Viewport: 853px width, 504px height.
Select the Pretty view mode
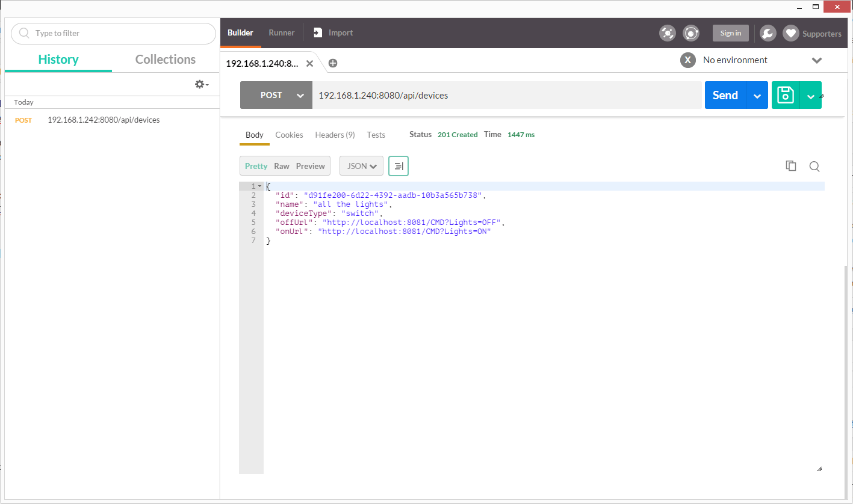(256, 166)
